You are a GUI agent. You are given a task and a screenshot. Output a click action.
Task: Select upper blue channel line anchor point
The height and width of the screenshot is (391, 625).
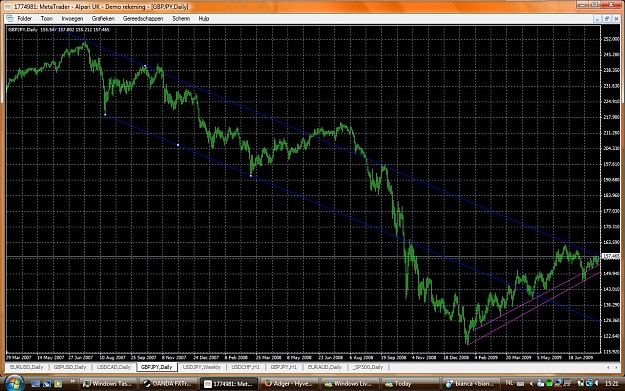[145, 66]
